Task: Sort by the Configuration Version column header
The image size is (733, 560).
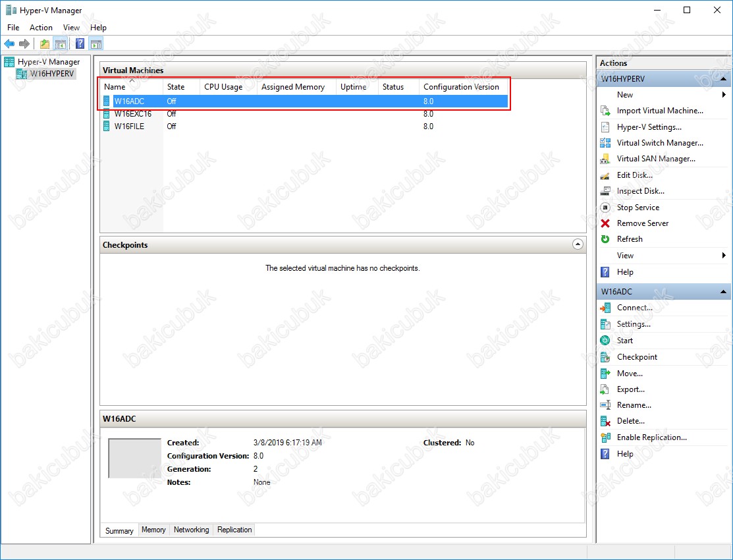Action: pos(463,87)
